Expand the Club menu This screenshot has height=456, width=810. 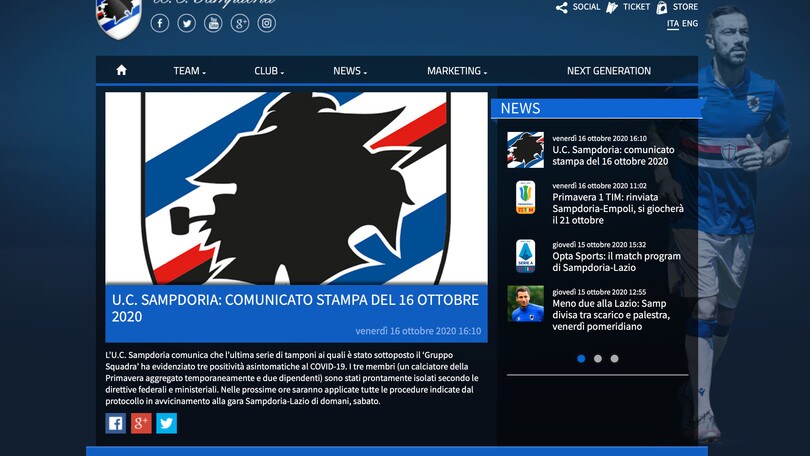tap(269, 71)
